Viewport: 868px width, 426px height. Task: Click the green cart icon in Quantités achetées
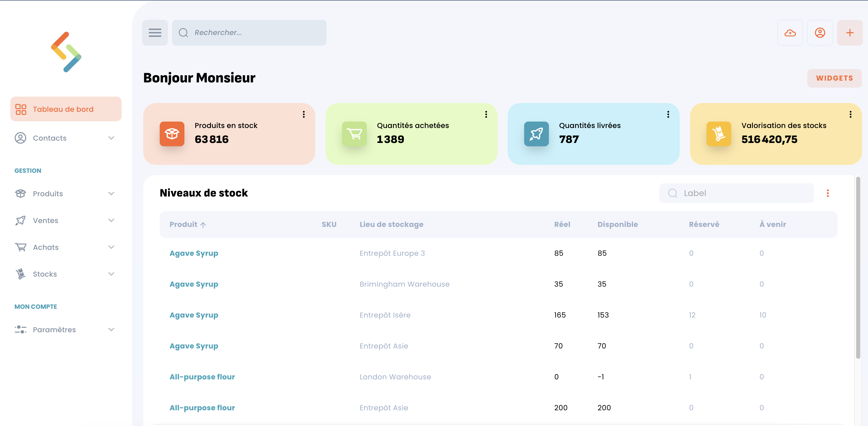[x=354, y=134]
